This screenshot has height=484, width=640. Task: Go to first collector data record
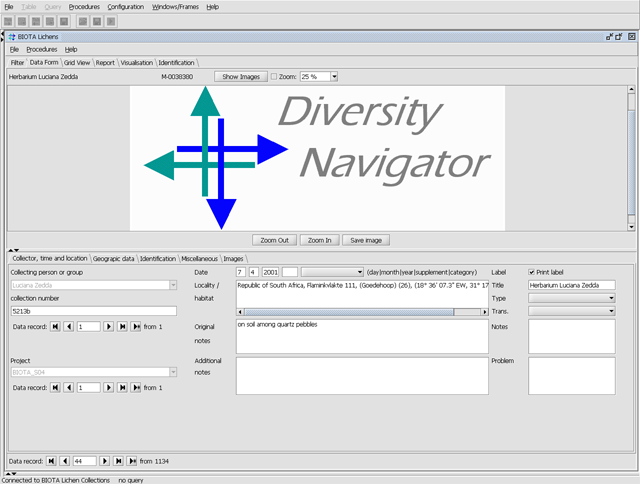click(55, 326)
